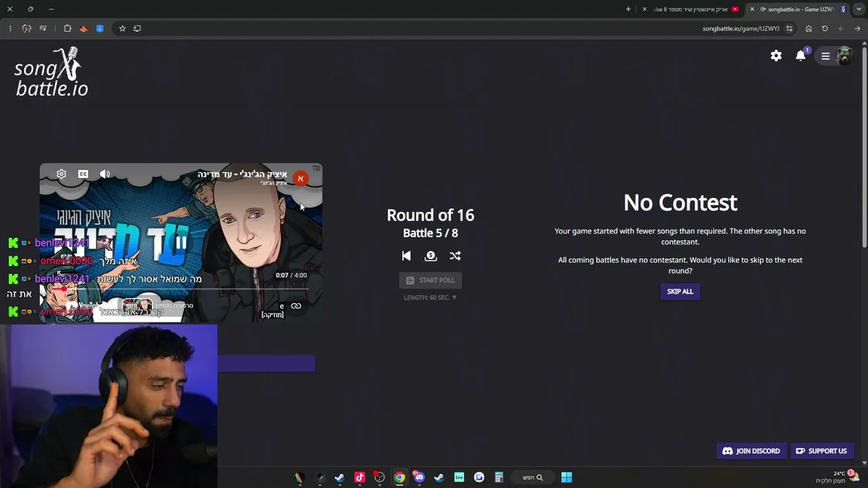This screenshot has width=868, height=488.
Task: Shuffle the battle songs
Action: pos(455,256)
